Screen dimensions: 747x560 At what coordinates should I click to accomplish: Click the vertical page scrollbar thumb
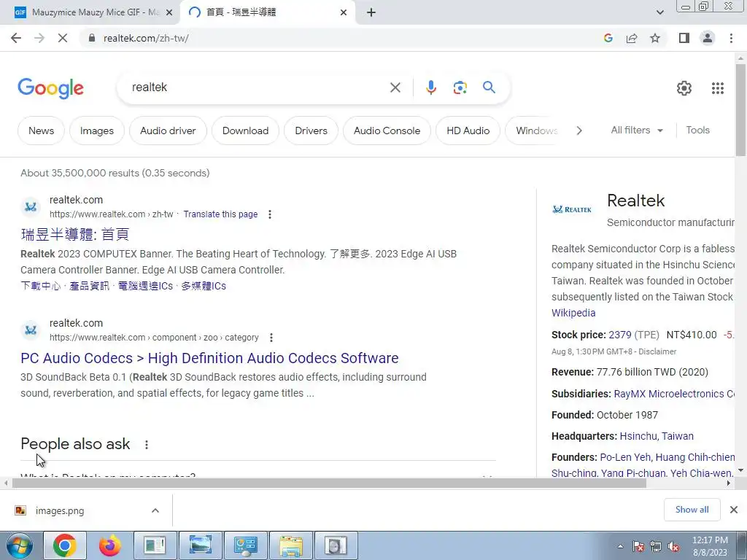click(740, 109)
